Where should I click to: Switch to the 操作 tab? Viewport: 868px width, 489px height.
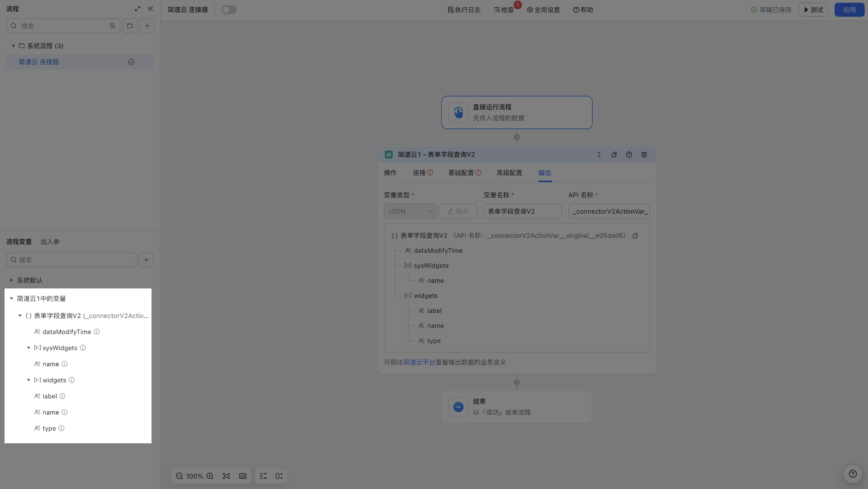coord(390,173)
